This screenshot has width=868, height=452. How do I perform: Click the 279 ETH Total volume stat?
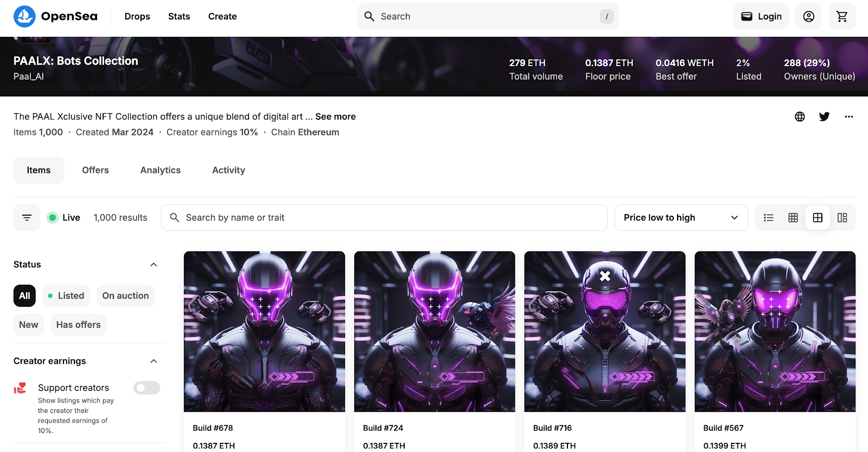coord(536,69)
